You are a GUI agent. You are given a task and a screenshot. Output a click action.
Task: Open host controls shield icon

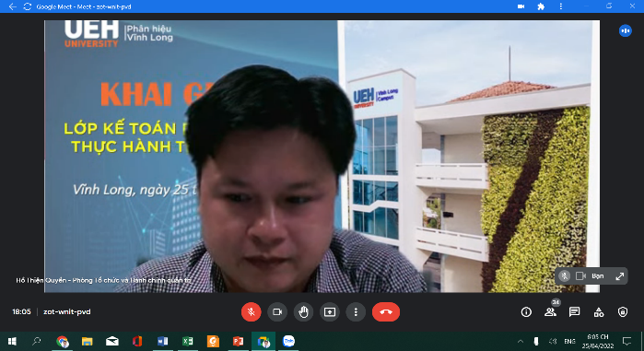623,312
